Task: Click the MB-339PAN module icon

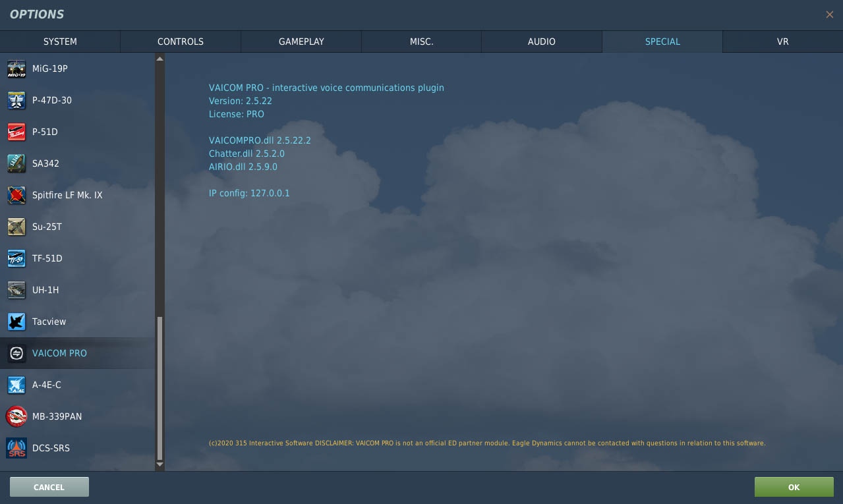Action: coord(16,416)
